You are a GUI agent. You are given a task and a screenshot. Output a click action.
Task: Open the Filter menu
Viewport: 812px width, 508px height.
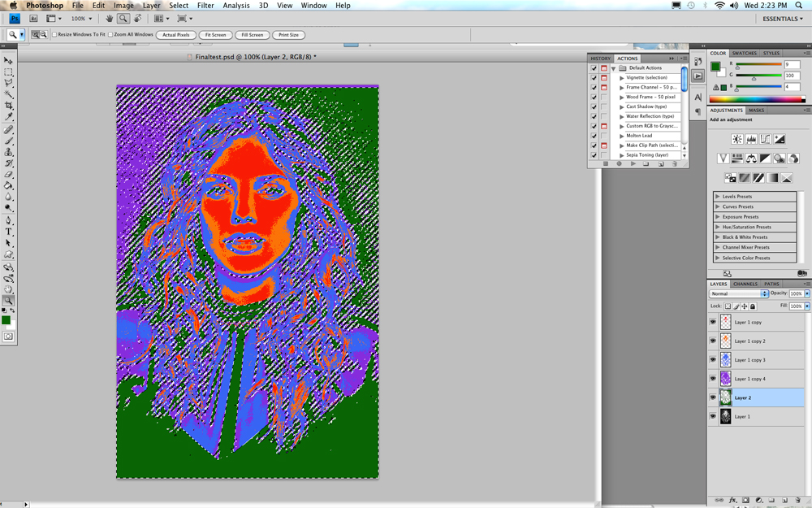point(205,5)
